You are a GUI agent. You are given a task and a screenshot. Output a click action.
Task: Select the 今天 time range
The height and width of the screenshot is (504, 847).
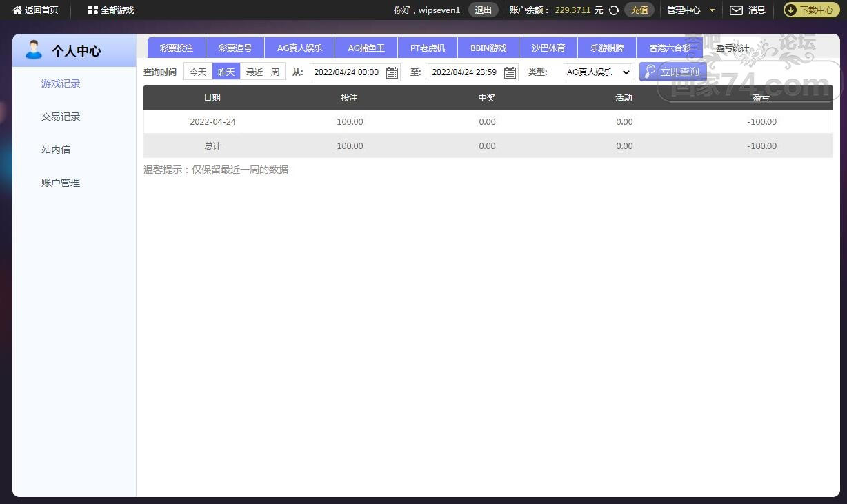198,72
